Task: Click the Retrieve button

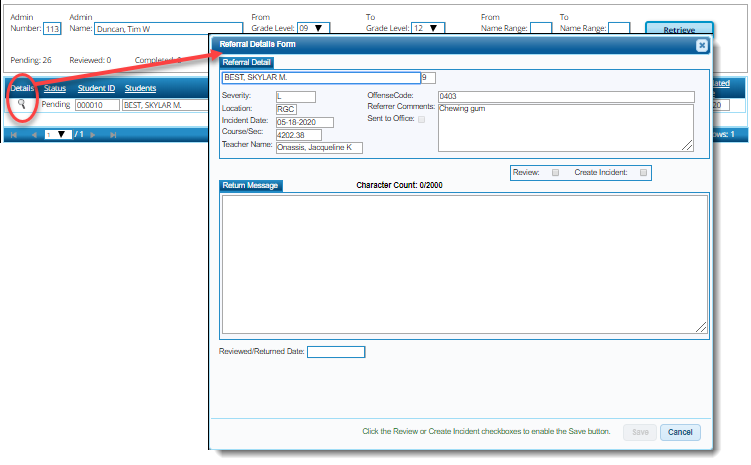Action: click(679, 30)
